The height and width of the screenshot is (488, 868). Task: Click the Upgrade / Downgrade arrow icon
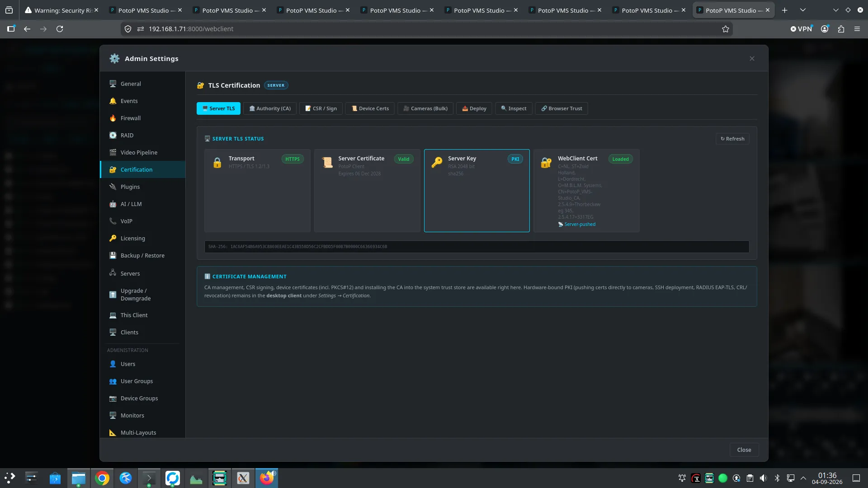point(113,295)
